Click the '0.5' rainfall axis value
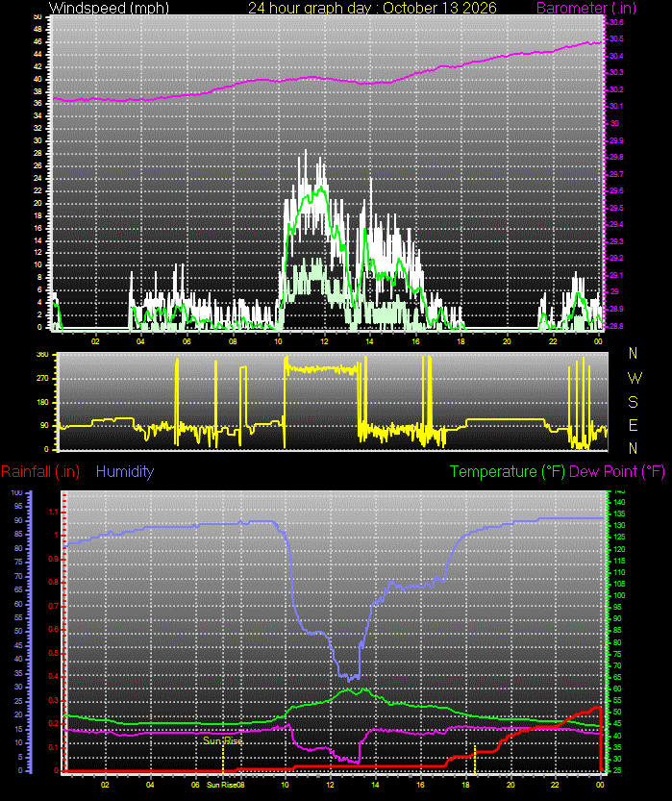Screen dimensions: 672x801 click(x=53, y=653)
